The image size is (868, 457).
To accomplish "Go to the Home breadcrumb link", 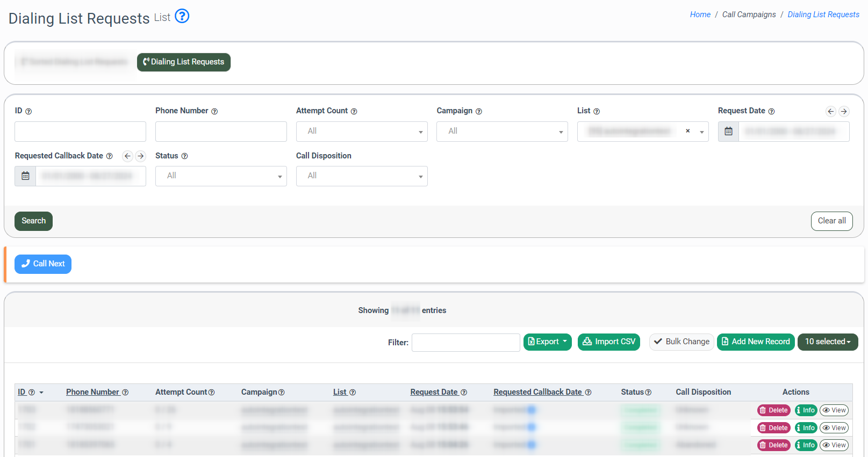I will [700, 14].
